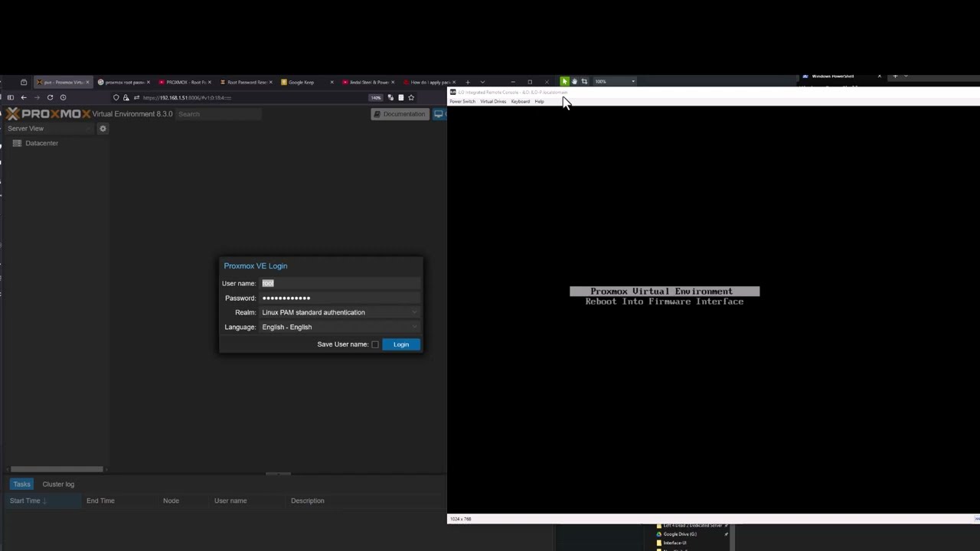Click the Login button
Viewport: 980px width, 551px height.
(x=401, y=344)
